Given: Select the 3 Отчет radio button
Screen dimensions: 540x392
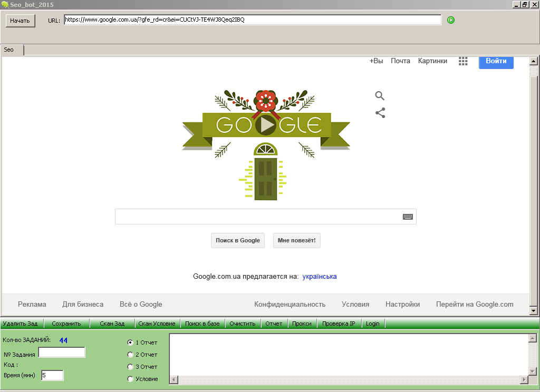Looking at the screenshot, I should pos(130,367).
